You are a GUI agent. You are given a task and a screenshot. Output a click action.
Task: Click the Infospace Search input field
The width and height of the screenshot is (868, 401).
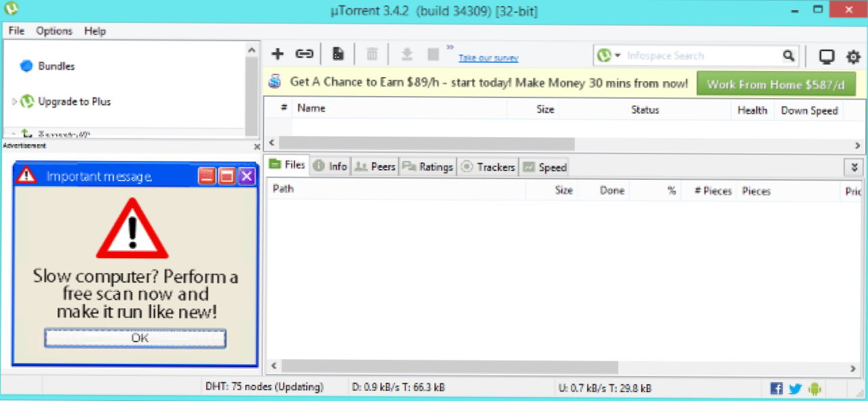click(703, 56)
